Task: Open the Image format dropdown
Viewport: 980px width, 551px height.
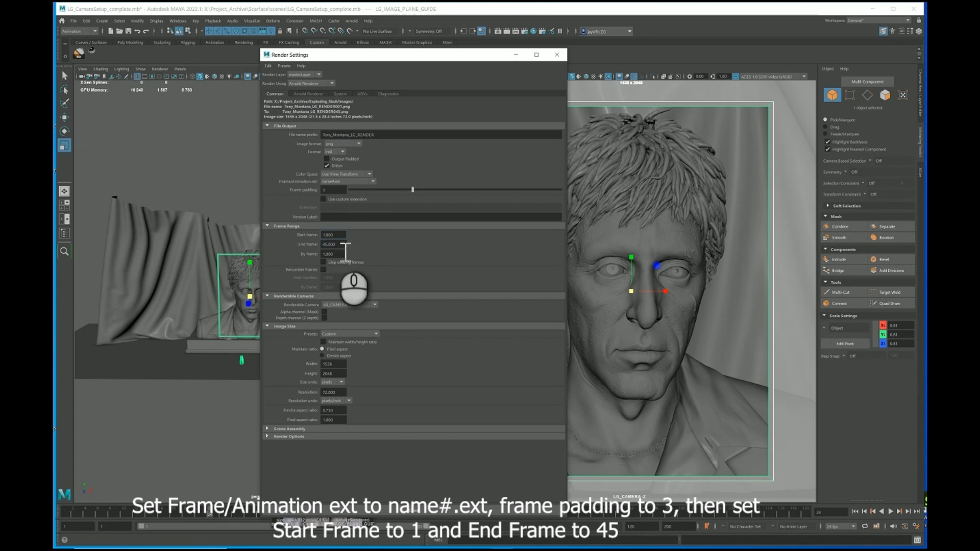Action: point(343,144)
